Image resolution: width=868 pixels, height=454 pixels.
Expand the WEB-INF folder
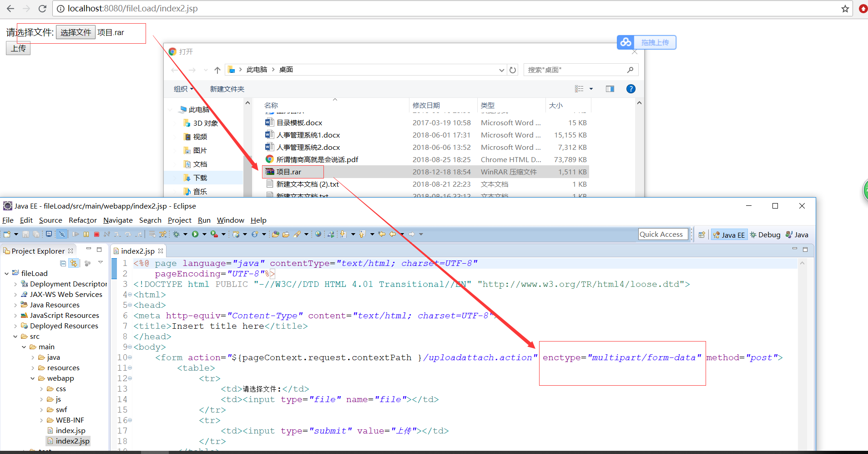click(x=41, y=420)
